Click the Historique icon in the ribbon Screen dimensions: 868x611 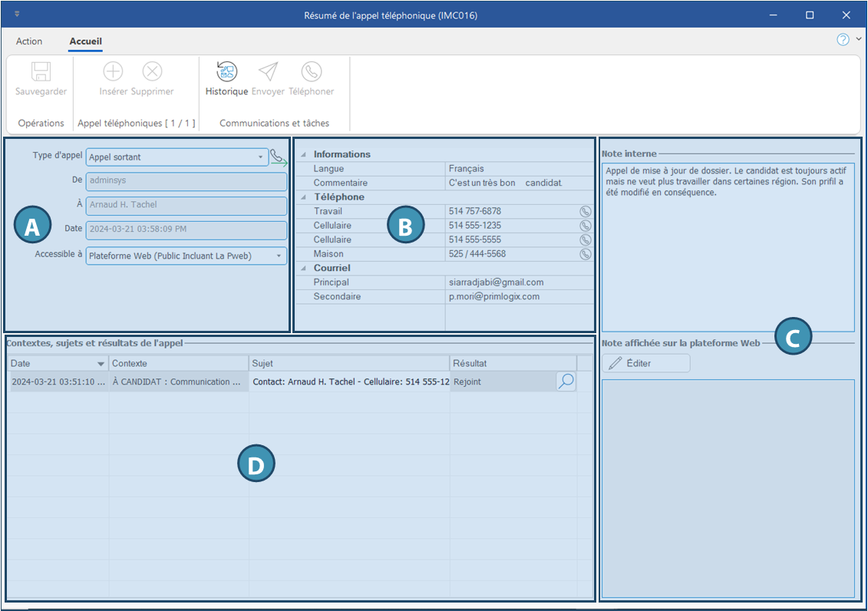[226, 72]
